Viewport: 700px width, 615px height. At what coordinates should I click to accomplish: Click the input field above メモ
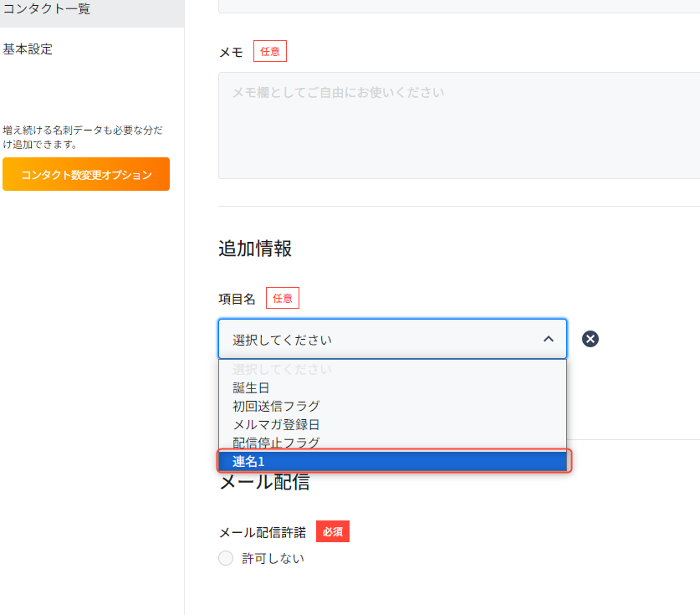(x=458, y=6)
